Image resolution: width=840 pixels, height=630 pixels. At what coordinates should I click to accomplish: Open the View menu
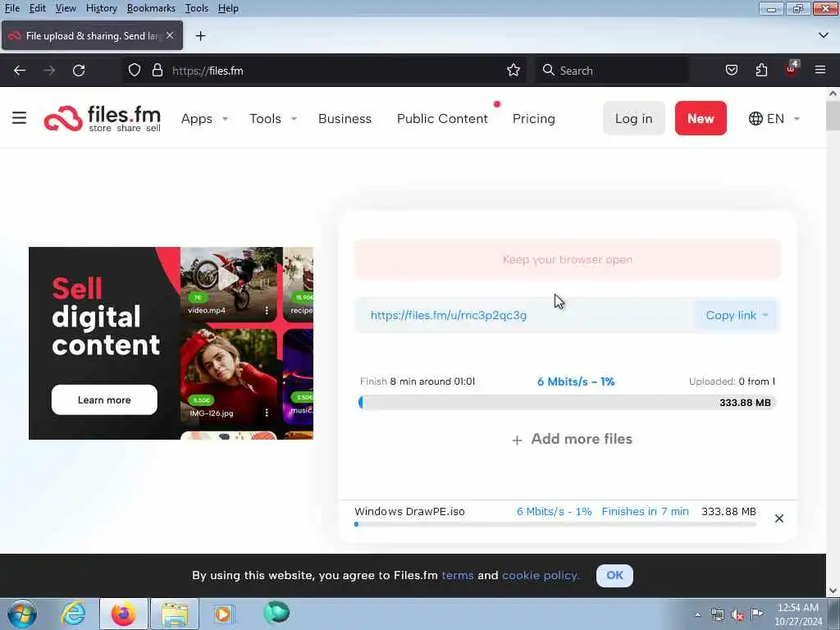pyautogui.click(x=66, y=8)
